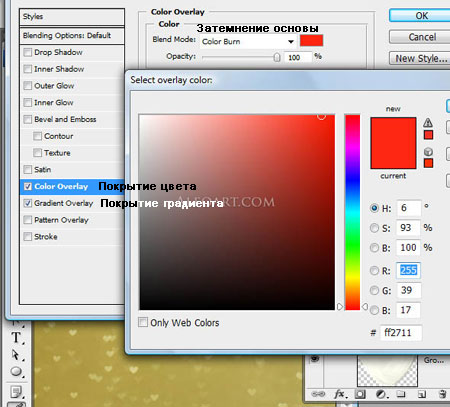450x407 pixels.
Task: Select the G green radio button
Action: pos(375,290)
